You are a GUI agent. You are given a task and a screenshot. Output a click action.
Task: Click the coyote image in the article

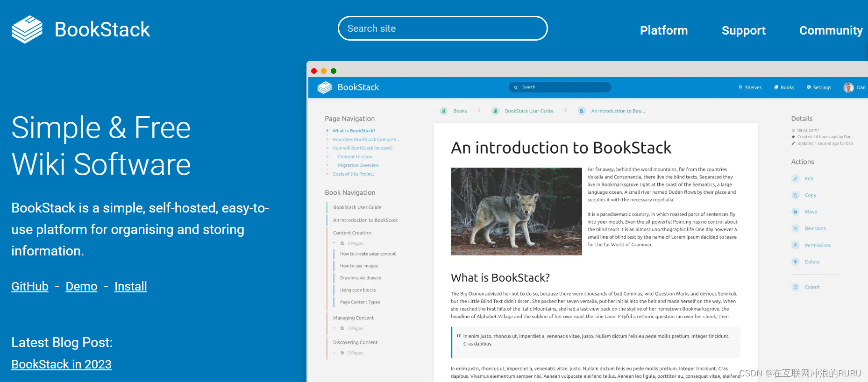(516, 211)
